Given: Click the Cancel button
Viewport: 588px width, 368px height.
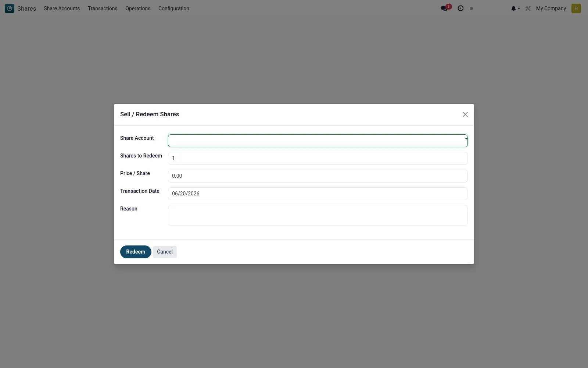Looking at the screenshot, I should pyautogui.click(x=165, y=252).
